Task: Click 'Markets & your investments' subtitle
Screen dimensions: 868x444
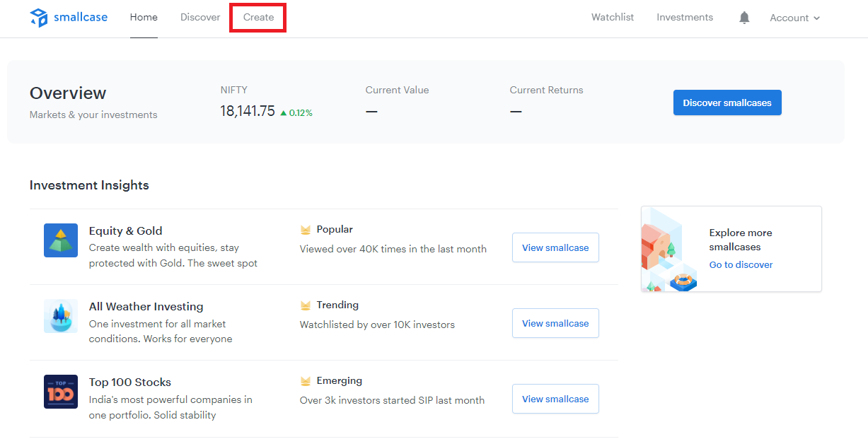Action: coord(93,115)
